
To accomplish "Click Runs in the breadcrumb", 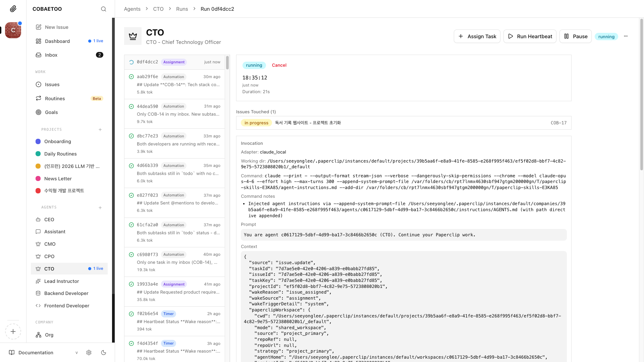I will coord(182,9).
